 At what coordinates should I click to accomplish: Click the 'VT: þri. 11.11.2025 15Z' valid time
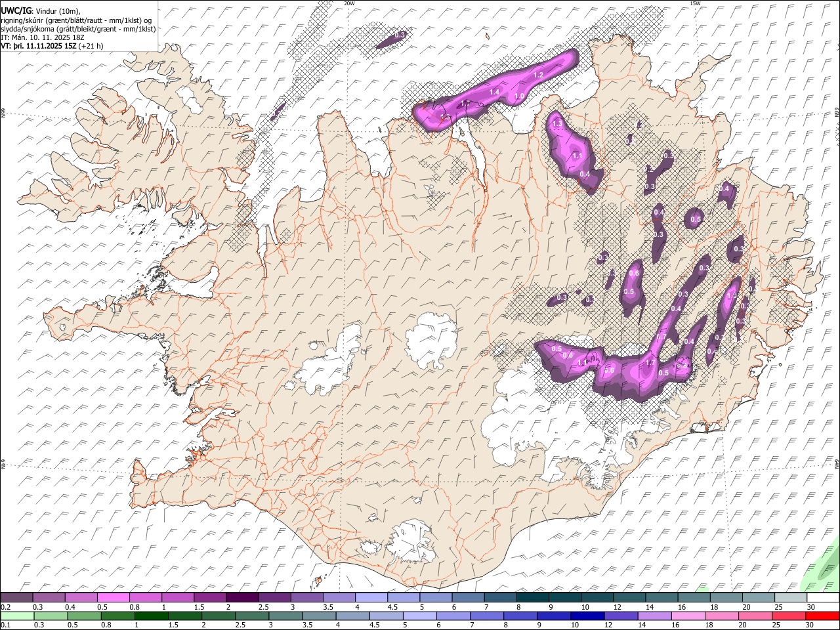tap(39, 46)
